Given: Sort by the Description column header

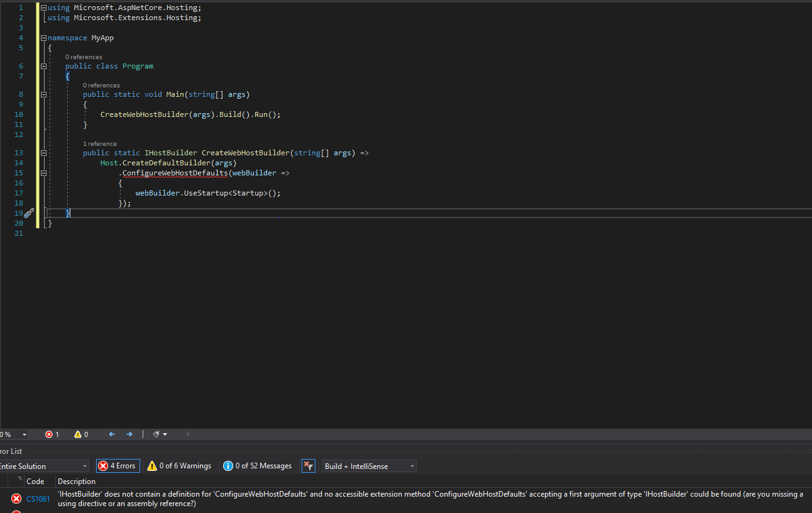Looking at the screenshot, I should [x=77, y=481].
